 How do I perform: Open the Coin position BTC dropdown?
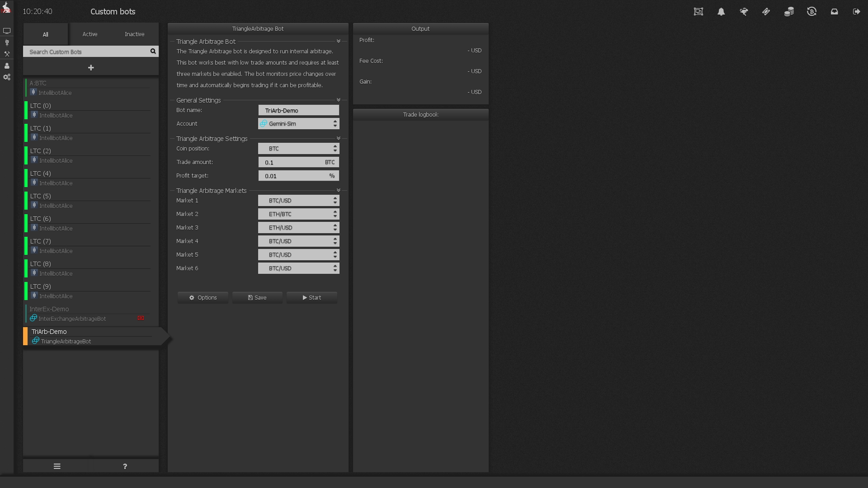pos(298,148)
